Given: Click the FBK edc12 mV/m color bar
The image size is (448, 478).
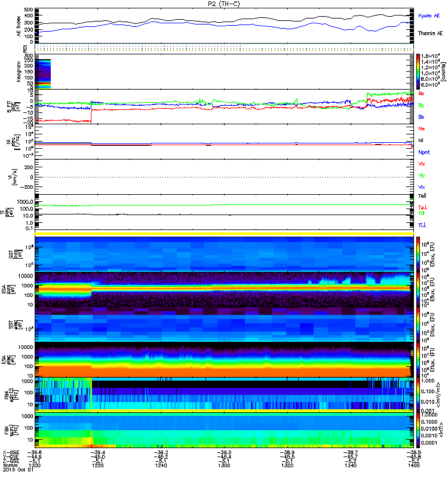Looking at the screenshot, I should [418, 395].
